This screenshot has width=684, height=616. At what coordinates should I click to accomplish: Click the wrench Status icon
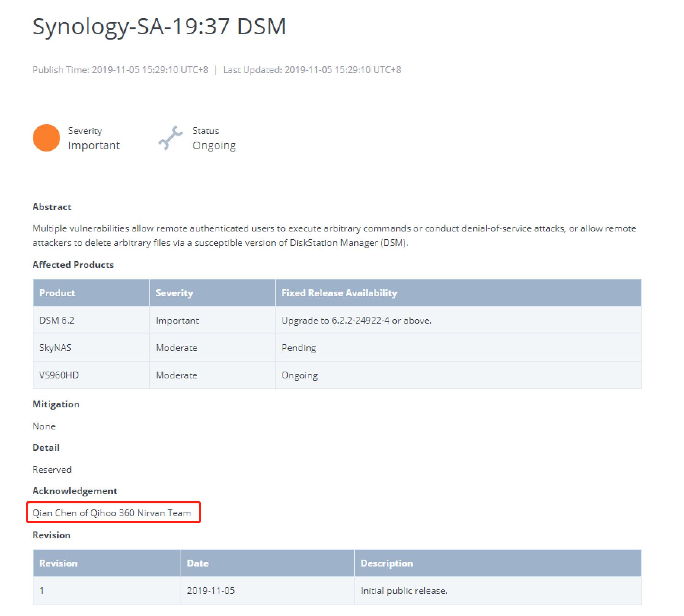(170, 138)
